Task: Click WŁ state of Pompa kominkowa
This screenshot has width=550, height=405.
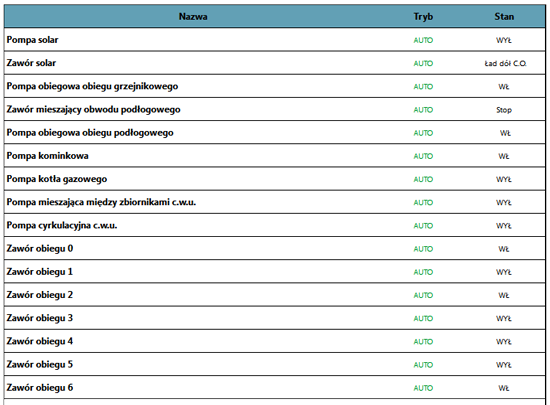Action: point(504,156)
